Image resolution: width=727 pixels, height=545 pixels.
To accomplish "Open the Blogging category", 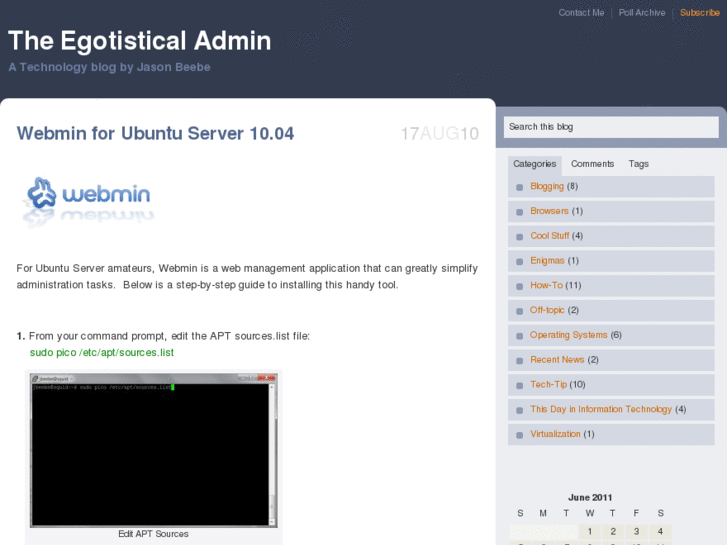I will pyautogui.click(x=547, y=186).
